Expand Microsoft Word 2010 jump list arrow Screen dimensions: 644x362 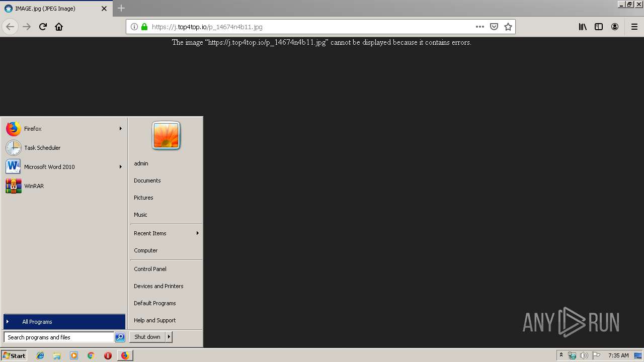point(121,167)
